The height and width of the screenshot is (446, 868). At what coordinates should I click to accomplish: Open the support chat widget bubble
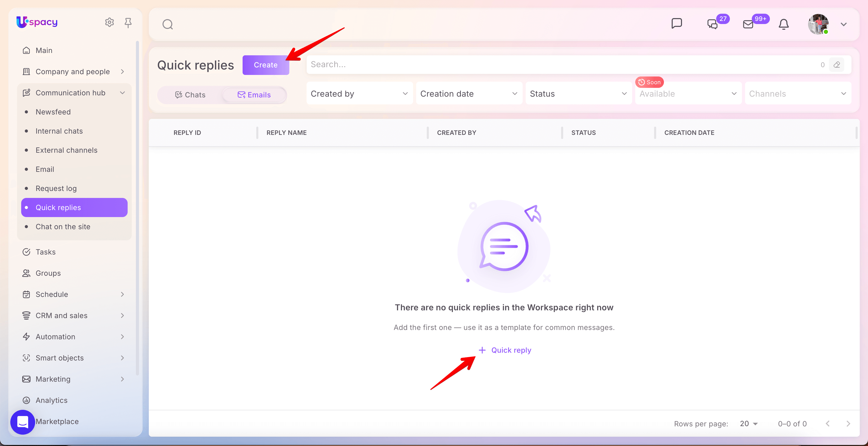tap(22, 422)
